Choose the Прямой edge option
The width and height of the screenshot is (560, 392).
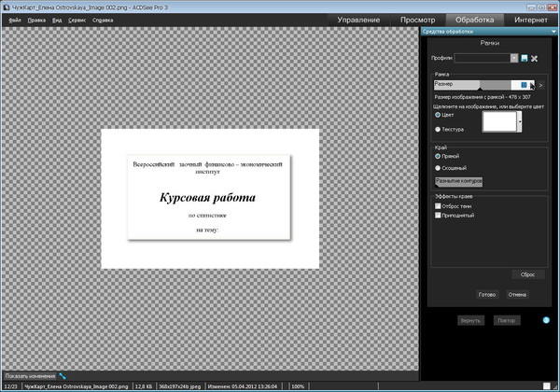438,156
